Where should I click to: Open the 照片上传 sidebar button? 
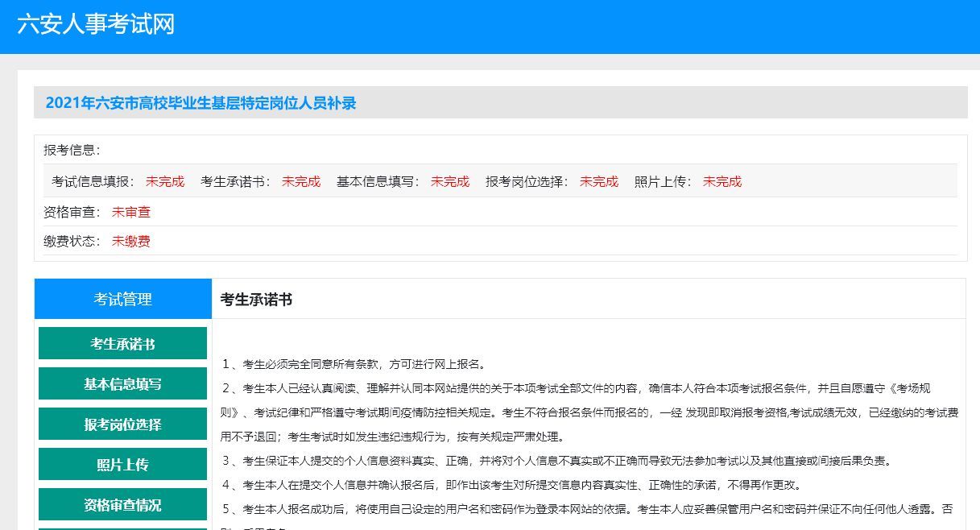click(122, 465)
